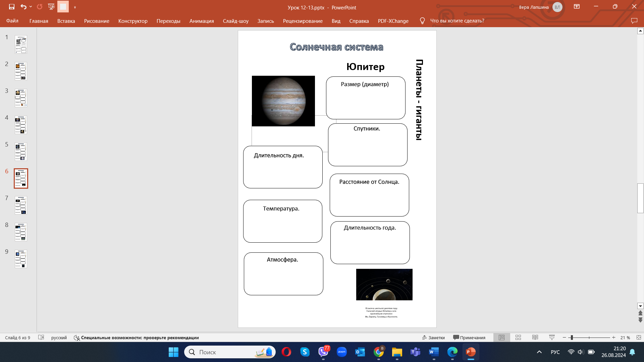Save the presentation with the floppy disk icon
The height and width of the screenshot is (362, 644).
pos(12,7)
